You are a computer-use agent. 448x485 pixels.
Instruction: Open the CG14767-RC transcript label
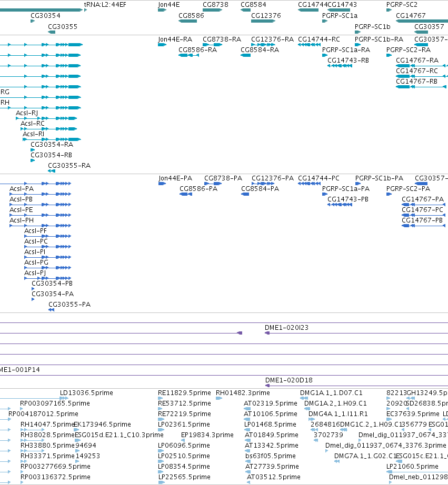[x=417, y=71]
